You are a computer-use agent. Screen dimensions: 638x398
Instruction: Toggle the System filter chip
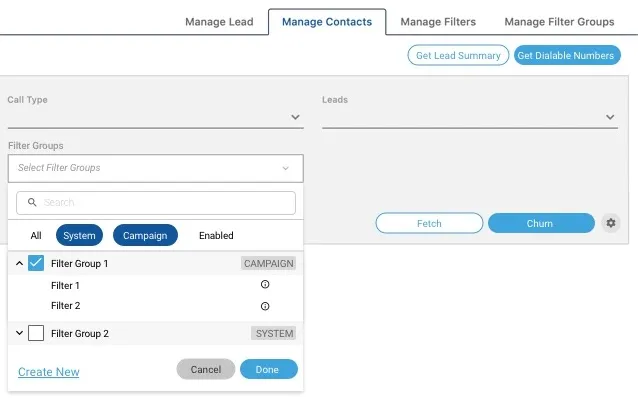(x=79, y=235)
